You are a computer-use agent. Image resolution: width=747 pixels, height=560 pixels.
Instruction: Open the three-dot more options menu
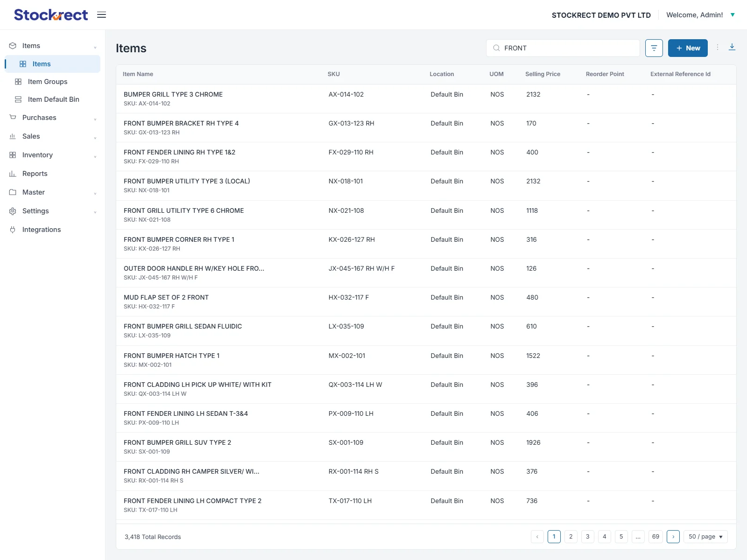[718, 47]
